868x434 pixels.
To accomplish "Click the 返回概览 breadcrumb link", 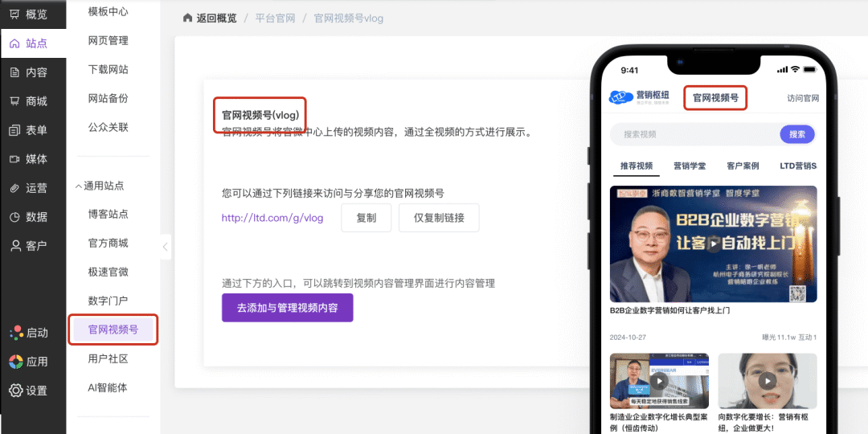I will pos(216,18).
